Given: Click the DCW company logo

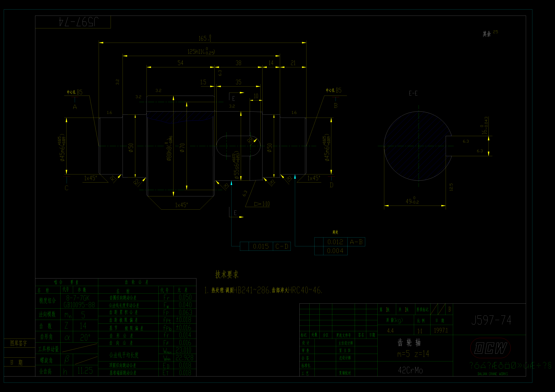Looking at the screenshot, I should click(x=490, y=348).
